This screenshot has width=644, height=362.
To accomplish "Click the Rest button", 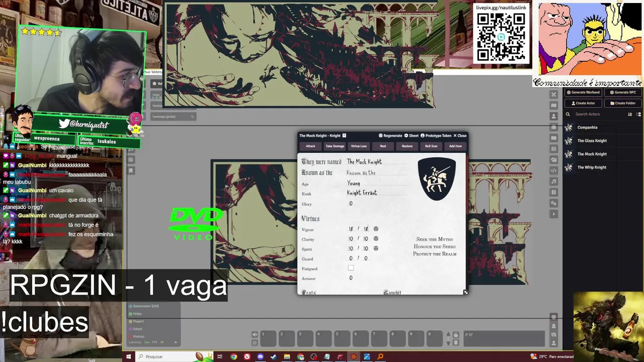I will point(383,146).
